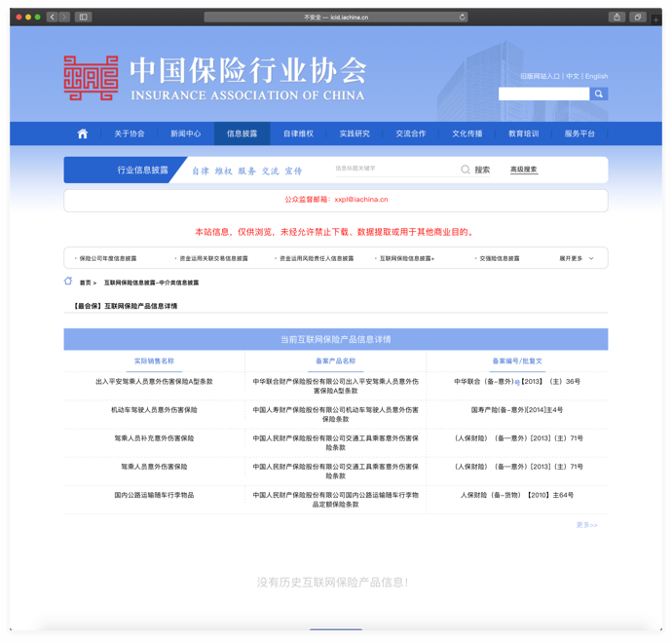672x642 pixels.
Task: Click 国寿产险(备-意外)[2014]主4号 cell
Action: point(517,410)
